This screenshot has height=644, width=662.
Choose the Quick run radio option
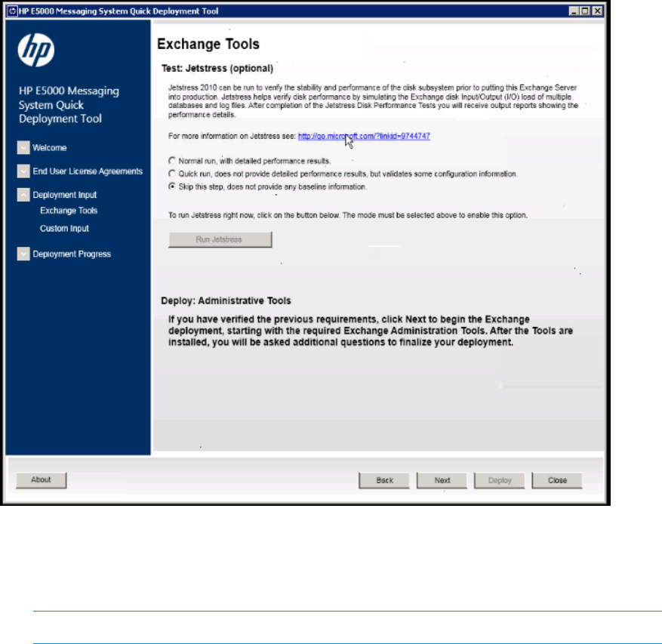[172, 174]
